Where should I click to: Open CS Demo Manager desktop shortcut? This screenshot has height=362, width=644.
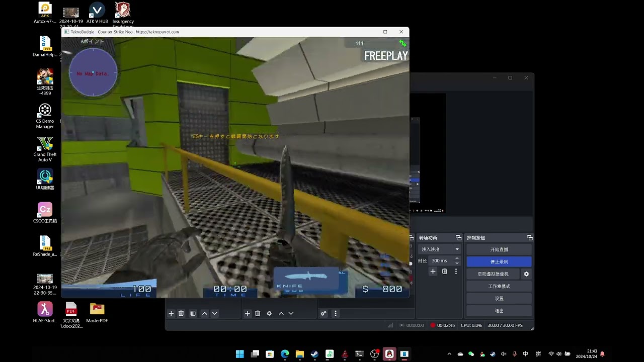pyautogui.click(x=45, y=116)
